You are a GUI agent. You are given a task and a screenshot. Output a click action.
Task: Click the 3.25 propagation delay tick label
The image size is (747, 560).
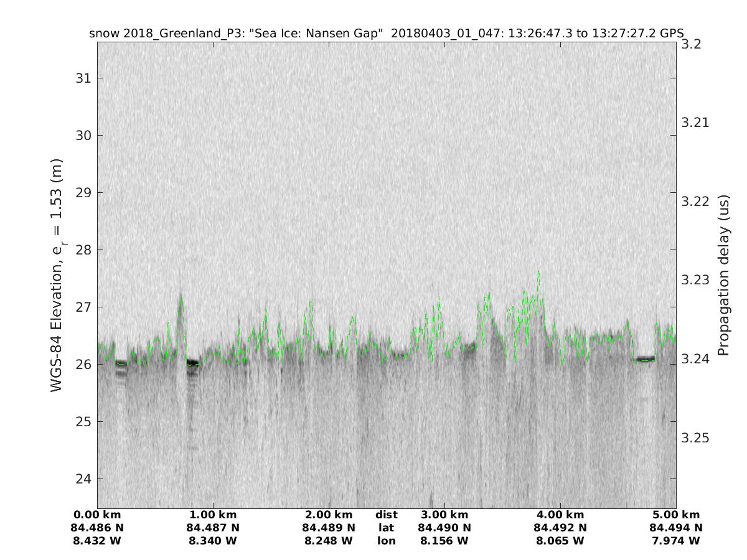(x=696, y=438)
